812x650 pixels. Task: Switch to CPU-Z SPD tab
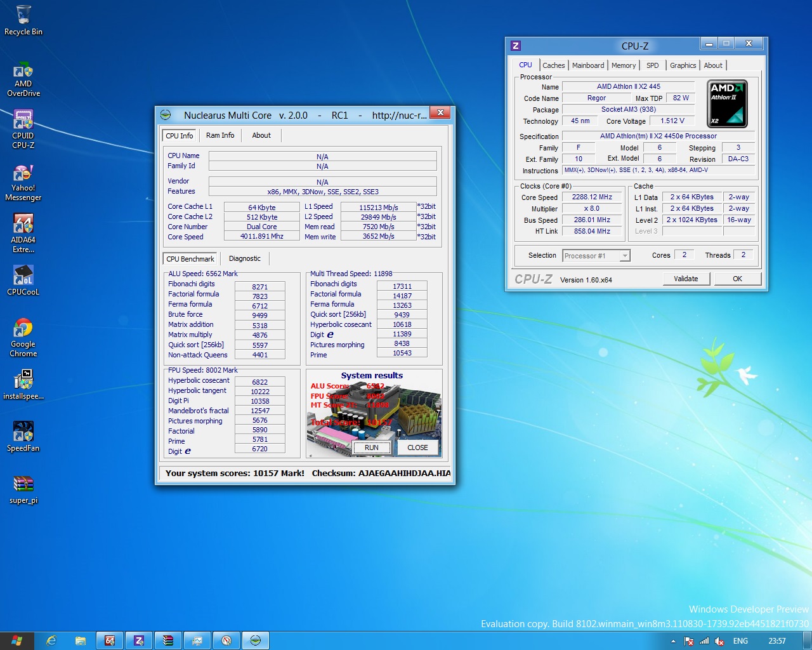[x=652, y=65]
